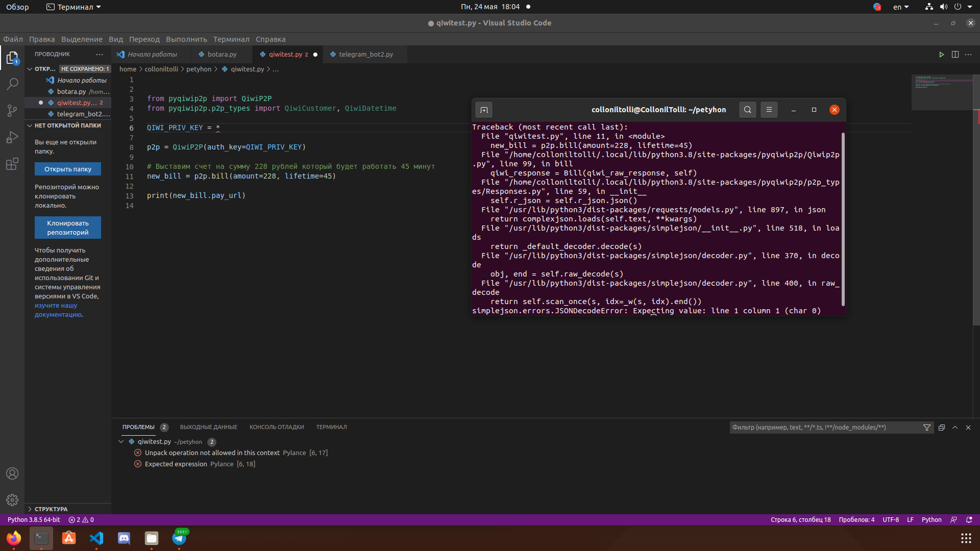Open Files manager from the dock

pos(152,538)
